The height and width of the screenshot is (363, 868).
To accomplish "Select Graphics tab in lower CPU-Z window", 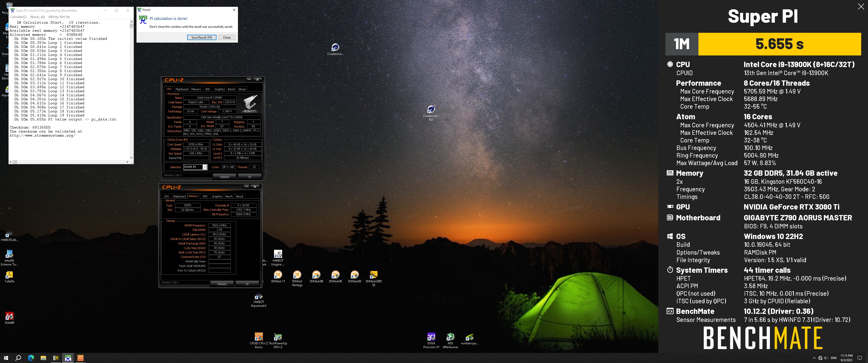I will click(217, 196).
